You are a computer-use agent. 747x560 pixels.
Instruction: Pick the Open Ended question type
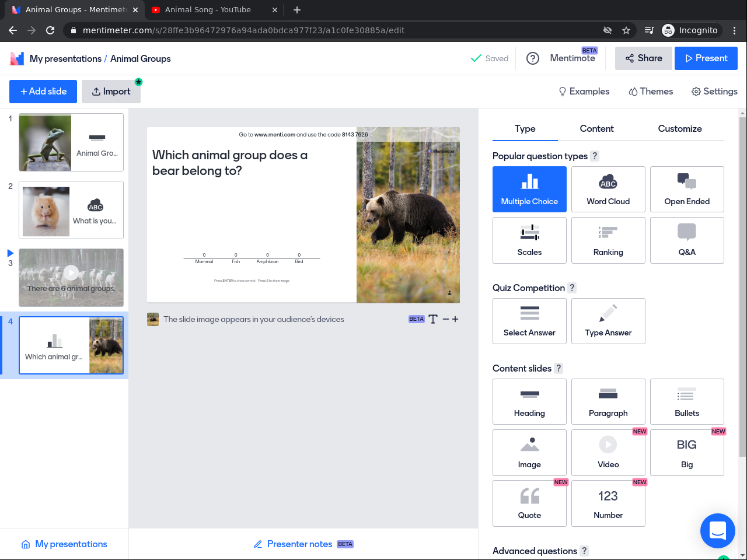click(x=687, y=189)
